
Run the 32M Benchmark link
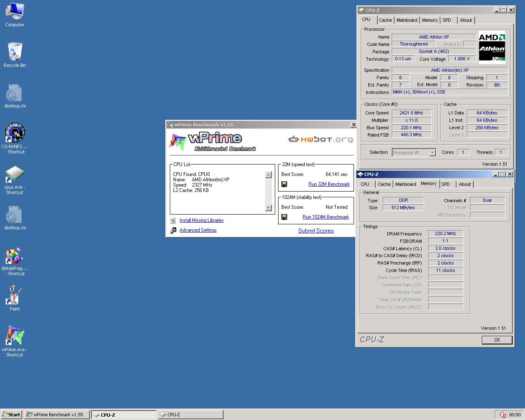[329, 184]
